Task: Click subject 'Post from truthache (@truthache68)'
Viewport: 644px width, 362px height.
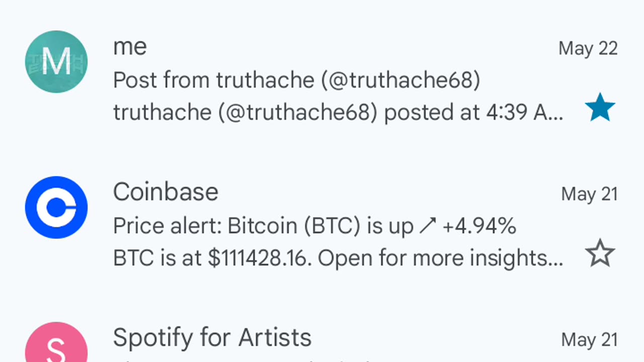Action: click(296, 80)
